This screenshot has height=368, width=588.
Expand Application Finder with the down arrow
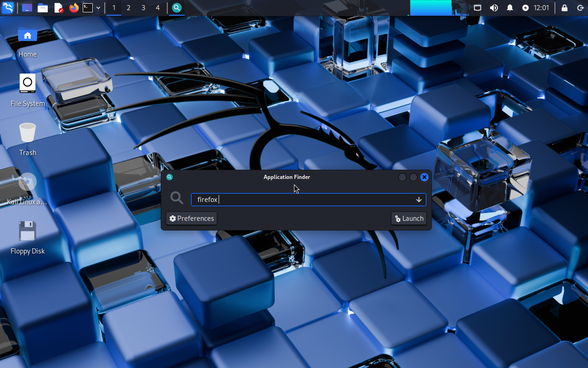click(x=418, y=200)
